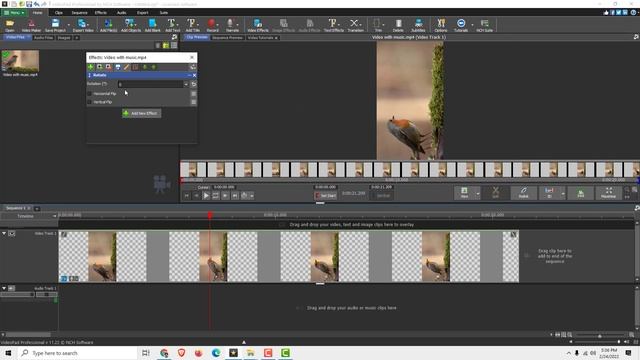Click the pencil icon in Effects toolbar
Image resolution: width=640 pixels, height=360 pixels.
pos(127,67)
